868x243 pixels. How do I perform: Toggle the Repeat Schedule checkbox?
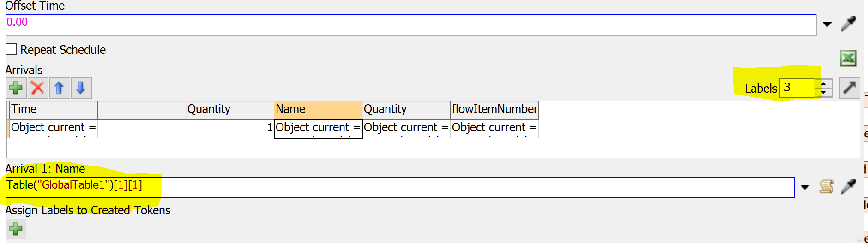12,49
